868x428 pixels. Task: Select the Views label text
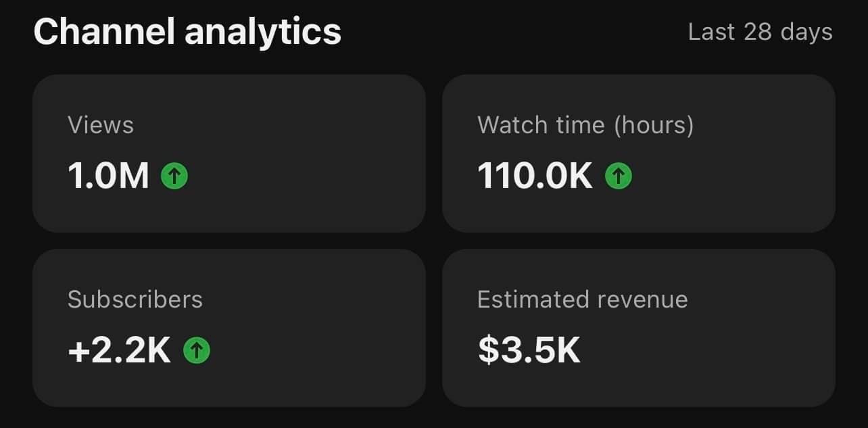point(101,125)
